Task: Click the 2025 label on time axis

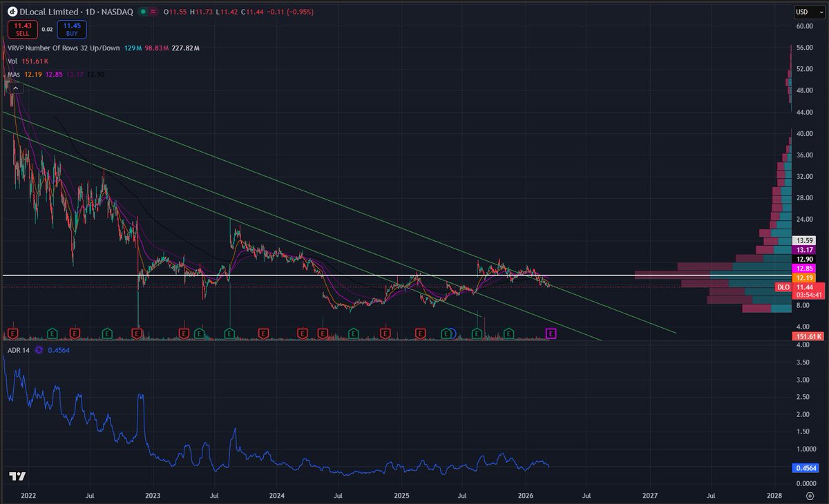Action: click(402, 495)
